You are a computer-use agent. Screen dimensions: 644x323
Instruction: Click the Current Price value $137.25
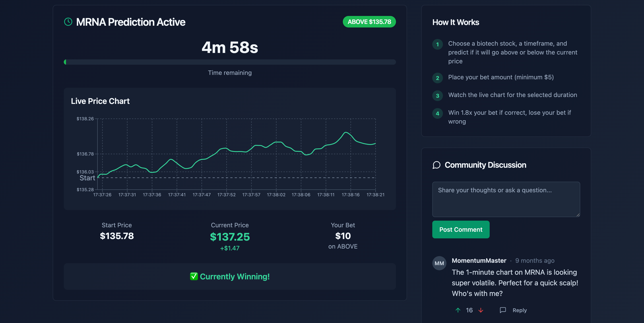tap(230, 237)
